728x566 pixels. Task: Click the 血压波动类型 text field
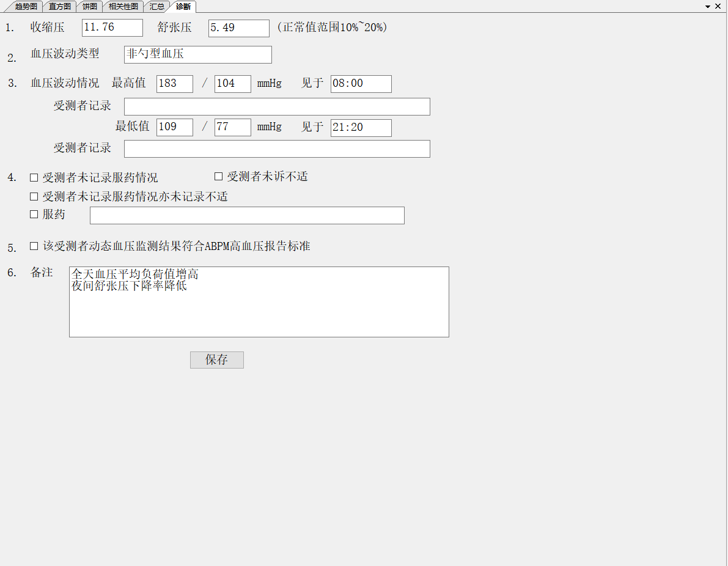(x=197, y=54)
